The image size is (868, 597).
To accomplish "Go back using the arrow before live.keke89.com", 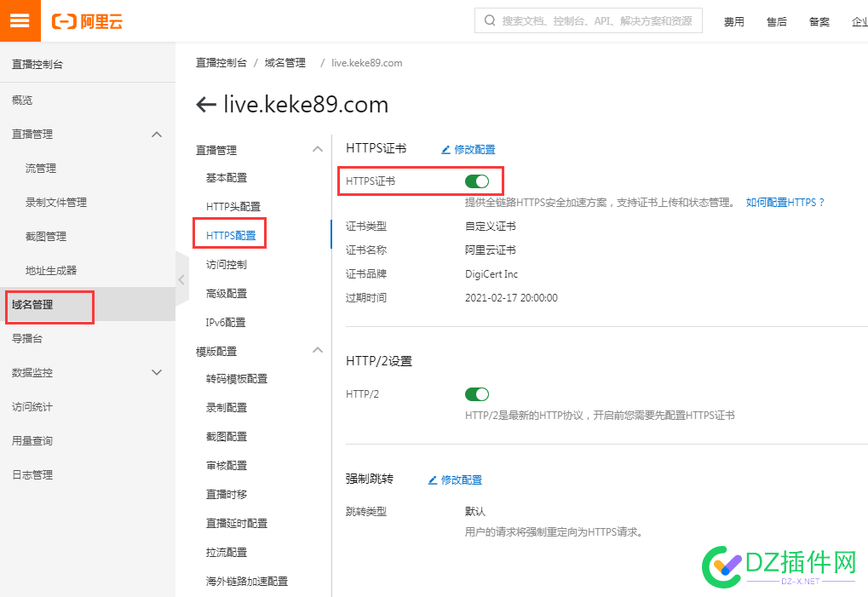I will tap(206, 105).
